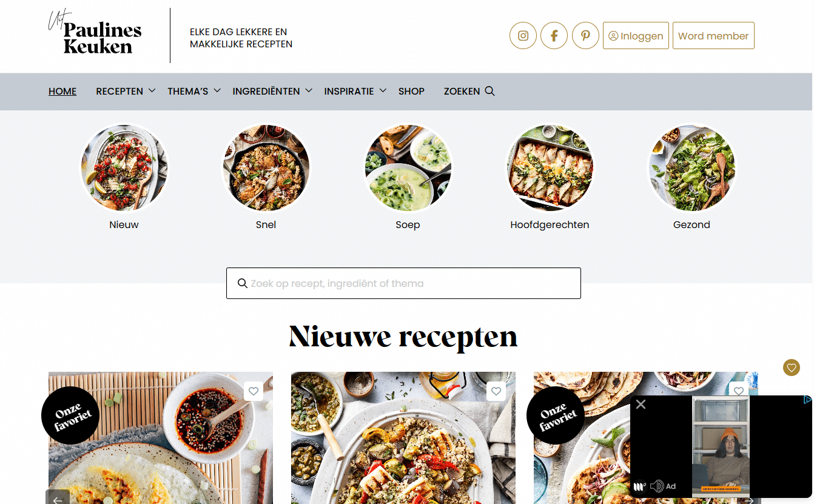This screenshot has width=814, height=504.
Task: Click the magnifier icon next to Zoeken
Action: [490, 91]
